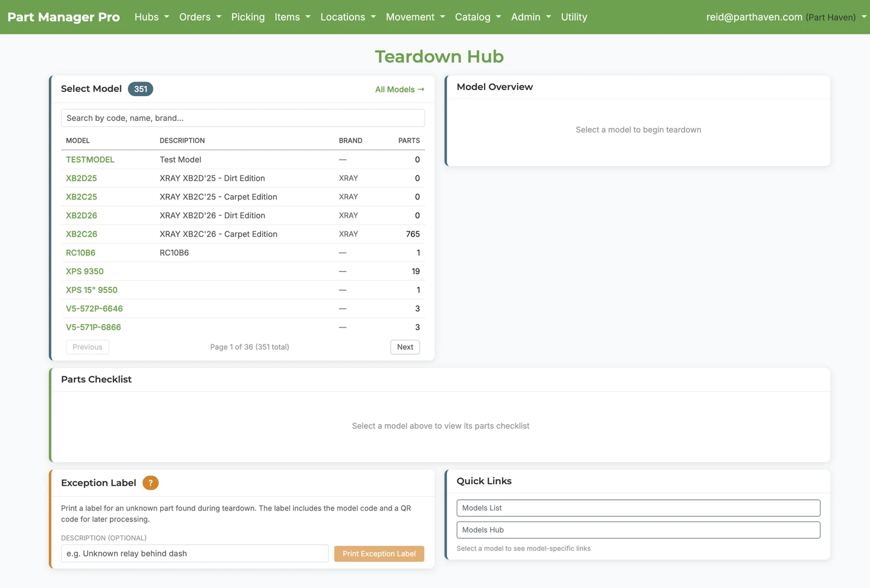Viewport: 870px width, 588px height.
Task: Click the Print Exception Label button
Action: [x=379, y=554]
